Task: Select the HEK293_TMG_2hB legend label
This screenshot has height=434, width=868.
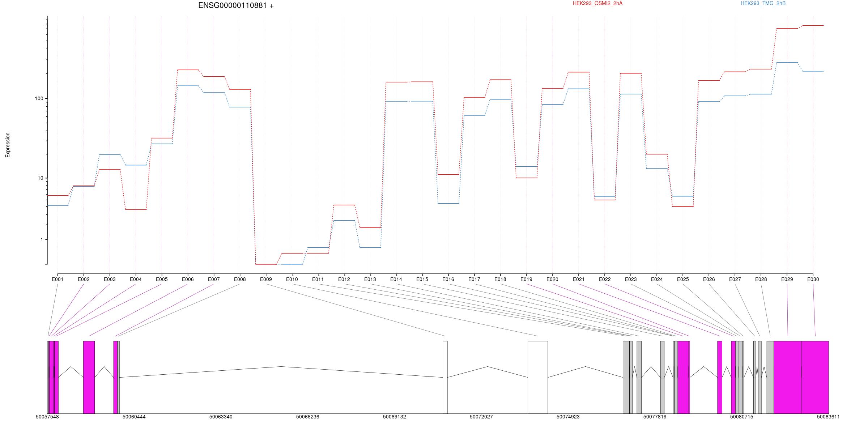Action: click(x=763, y=3)
